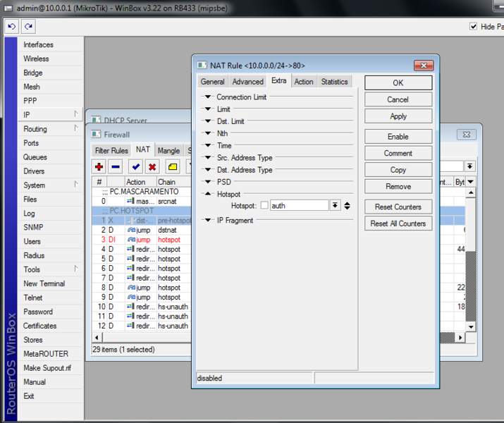Toggle the Hide Passwords checkbox
Image resolution: width=504 pixels, height=423 pixels.
pyautogui.click(x=473, y=26)
